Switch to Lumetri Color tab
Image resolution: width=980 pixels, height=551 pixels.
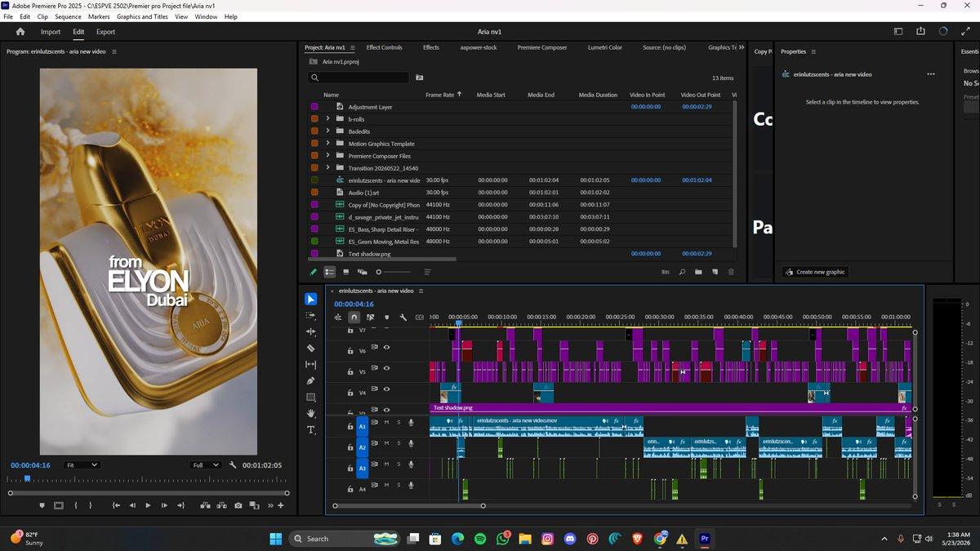(605, 47)
